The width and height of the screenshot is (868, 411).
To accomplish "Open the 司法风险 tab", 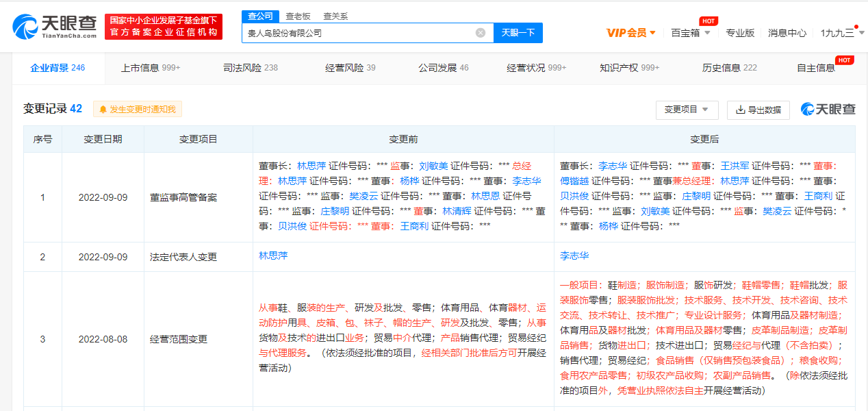I will (x=250, y=68).
